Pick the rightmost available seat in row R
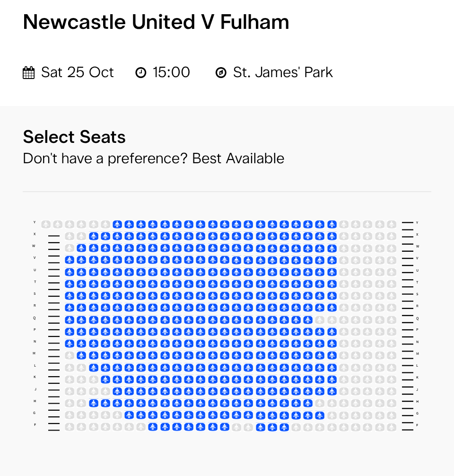This screenshot has width=454, height=476. click(332, 308)
